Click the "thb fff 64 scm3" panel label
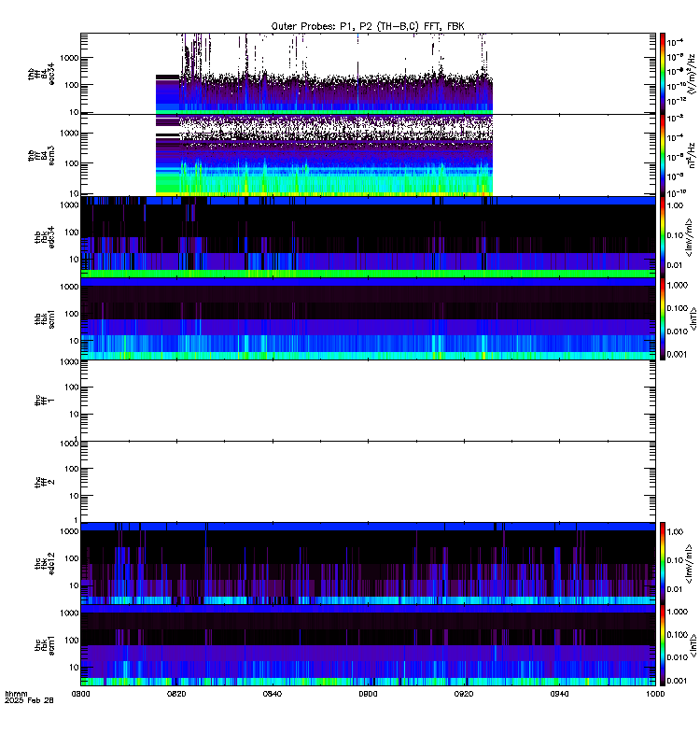The image size is (700, 747). coord(41,155)
